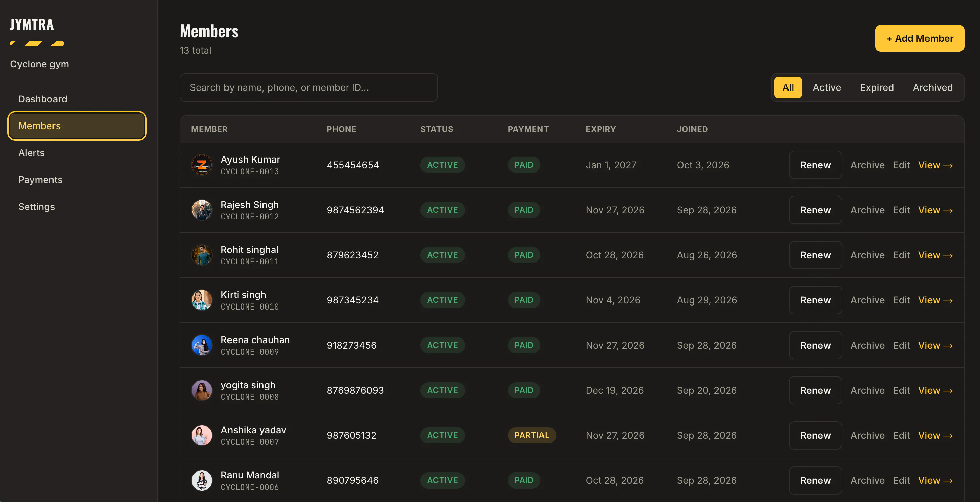Renew Ayush Kumar's membership

click(x=815, y=165)
